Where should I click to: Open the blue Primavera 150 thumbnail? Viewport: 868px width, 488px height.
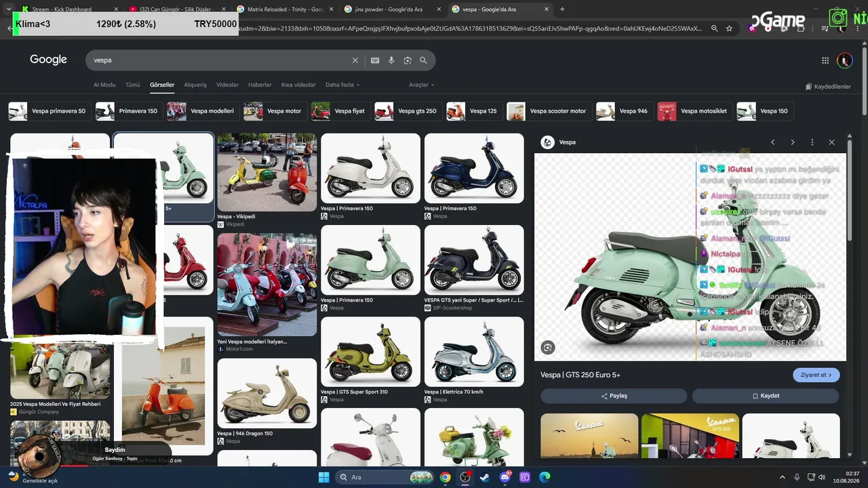click(474, 168)
